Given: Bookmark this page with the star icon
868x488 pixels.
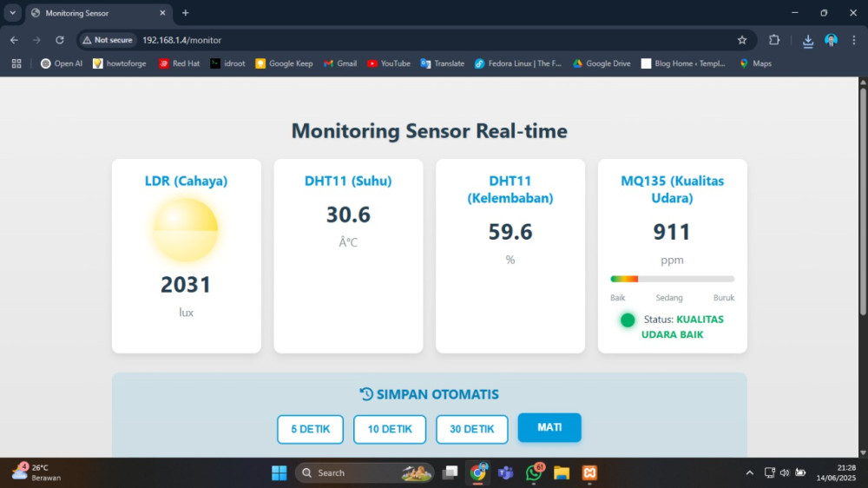Looking at the screenshot, I should (x=742, y=40).
